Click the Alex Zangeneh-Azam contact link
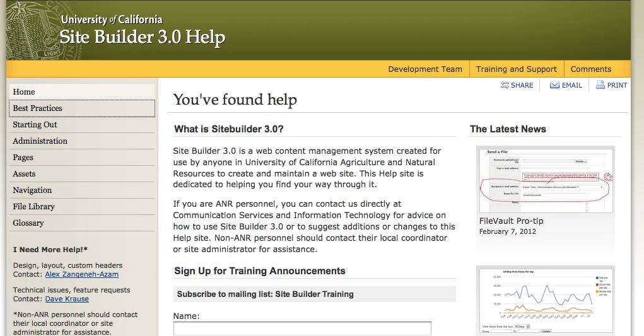This screenshot has width=644, height=336. (x=81, y=274)
